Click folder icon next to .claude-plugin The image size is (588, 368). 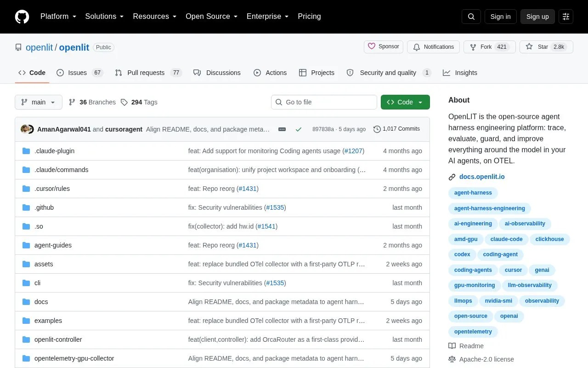(26, 151)
